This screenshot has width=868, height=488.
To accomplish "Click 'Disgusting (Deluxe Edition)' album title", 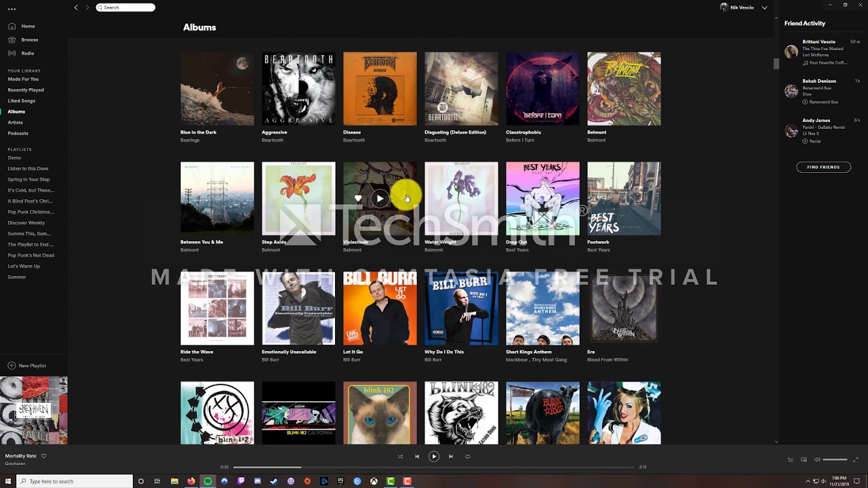I will pyautogui.click(x=455, y=133).
